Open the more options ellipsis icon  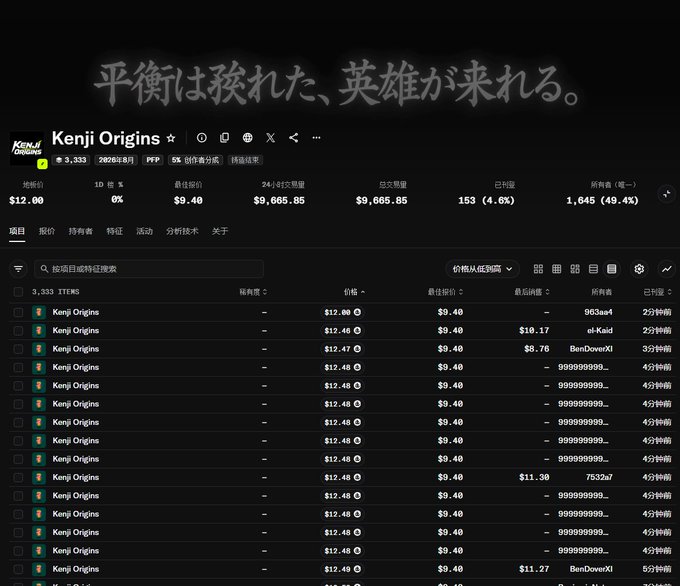[x=317, y=138]
